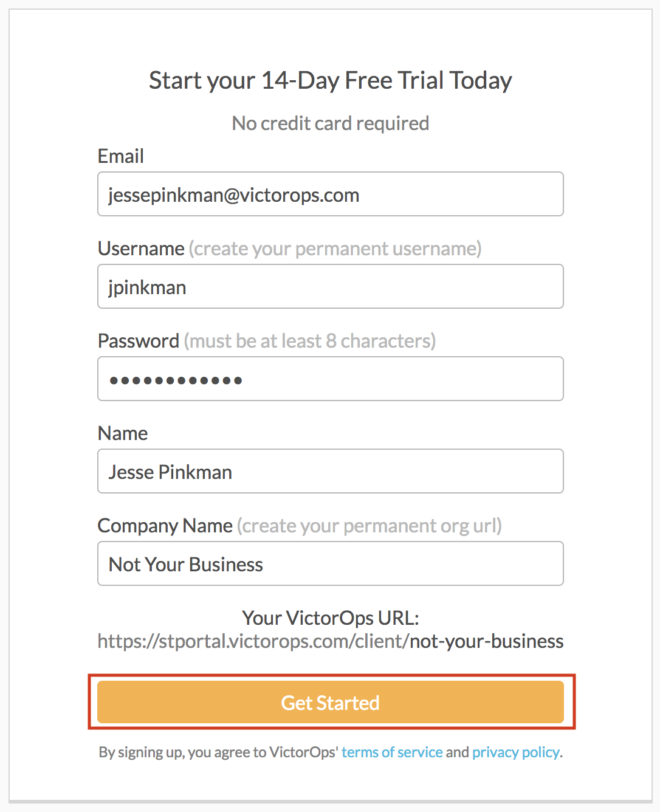Click the permanent username hint text

[x=335, y=249]
